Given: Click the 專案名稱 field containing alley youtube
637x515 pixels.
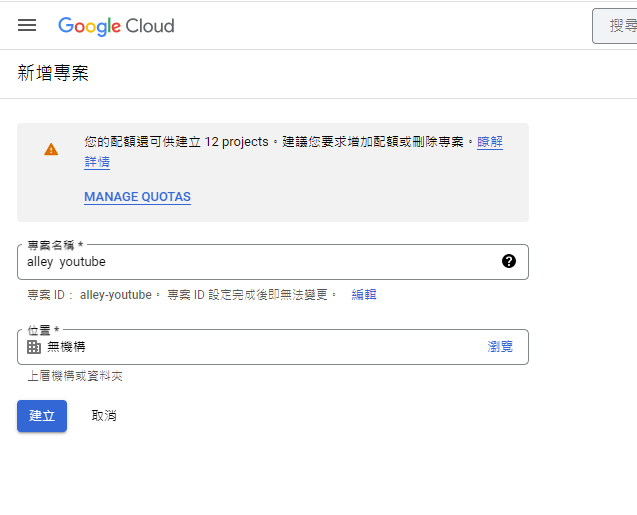Looking at the screenshot, I should (250, 262).
